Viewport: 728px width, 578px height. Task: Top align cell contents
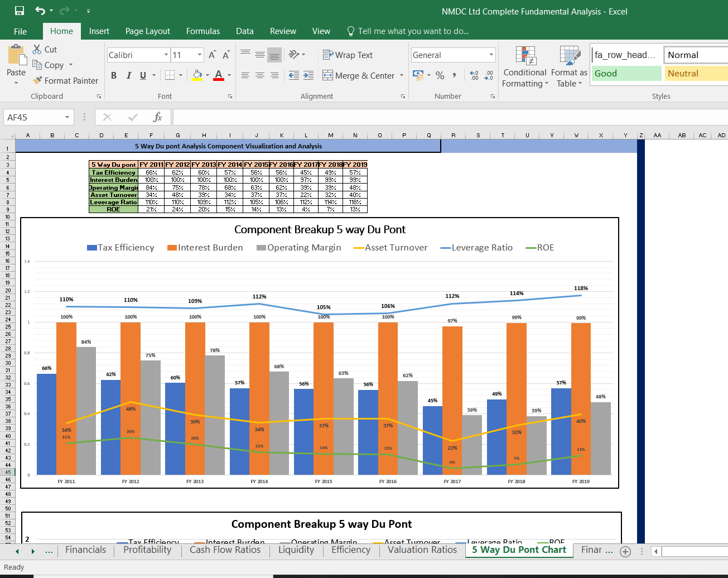pos(245,54)
